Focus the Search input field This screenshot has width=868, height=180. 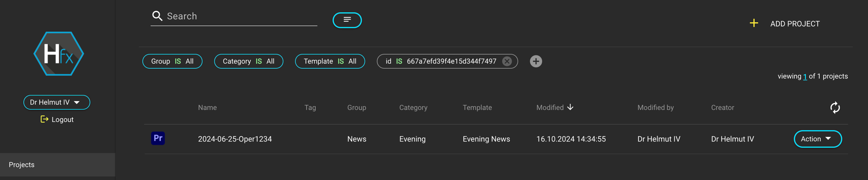click(241, 16)
